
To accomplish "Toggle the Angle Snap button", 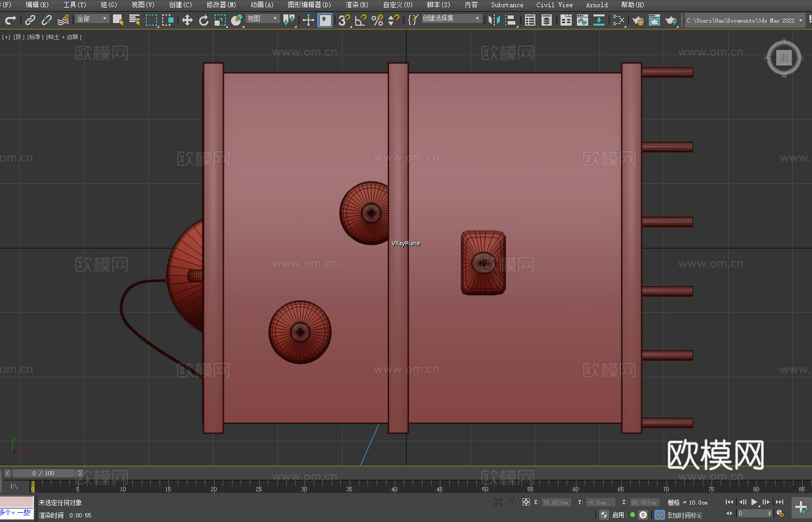I will coord(361,20).
